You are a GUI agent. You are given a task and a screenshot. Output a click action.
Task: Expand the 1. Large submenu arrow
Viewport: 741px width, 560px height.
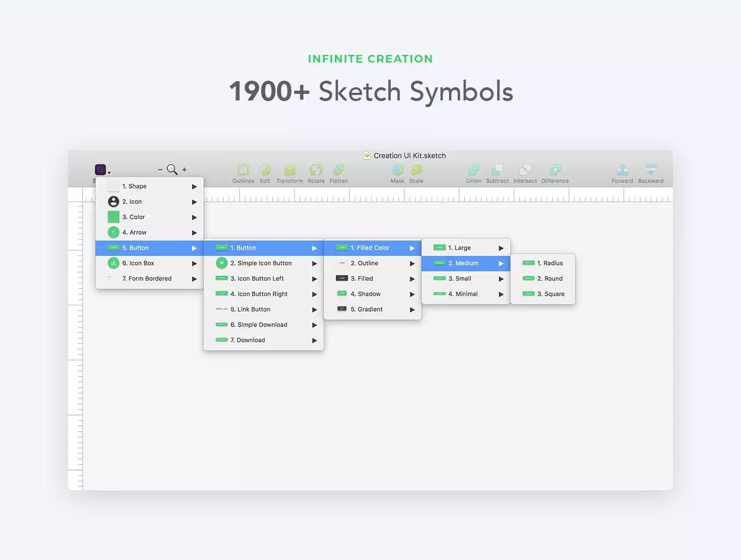(501, 248)
